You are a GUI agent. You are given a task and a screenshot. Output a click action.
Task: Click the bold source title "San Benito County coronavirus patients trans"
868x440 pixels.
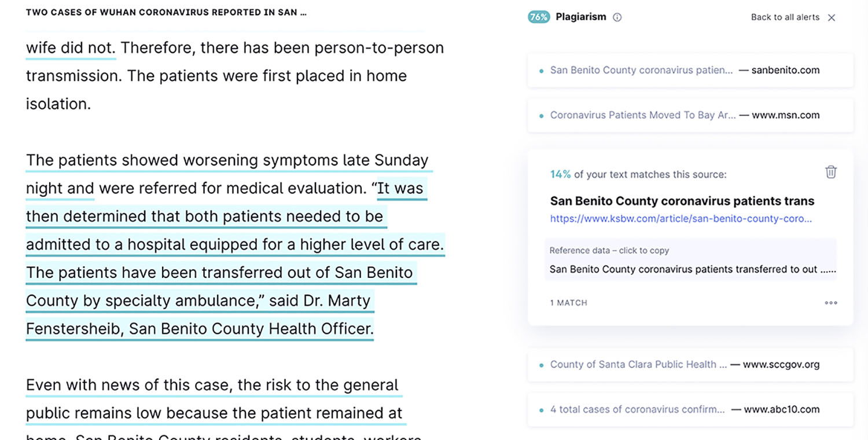[x=682, y=201]
